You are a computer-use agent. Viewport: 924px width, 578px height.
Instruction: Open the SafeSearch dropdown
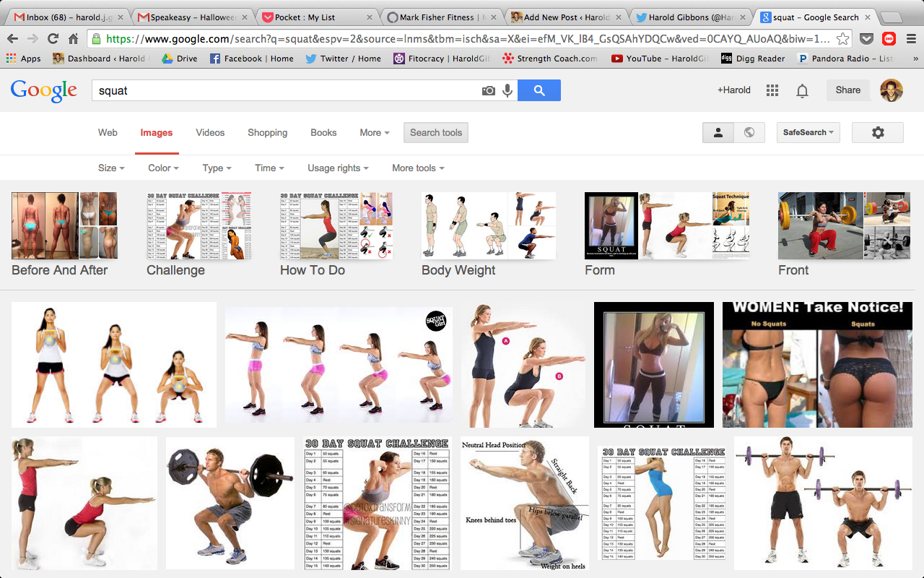tap(808, 132)
